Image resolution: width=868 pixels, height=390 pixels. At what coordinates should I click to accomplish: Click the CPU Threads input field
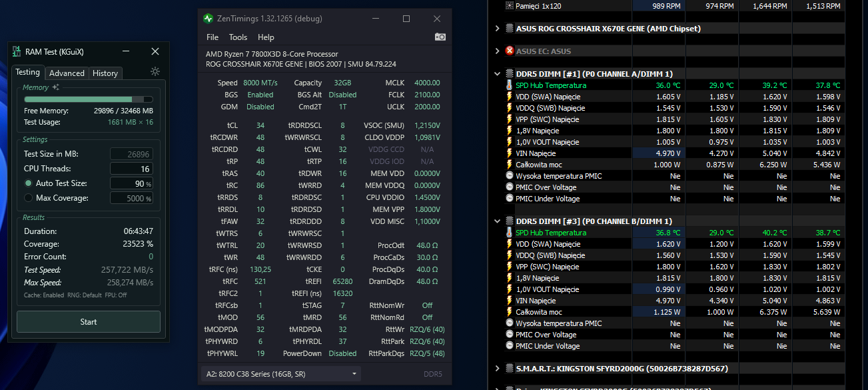pyautogui.click(x=131, y=169)
